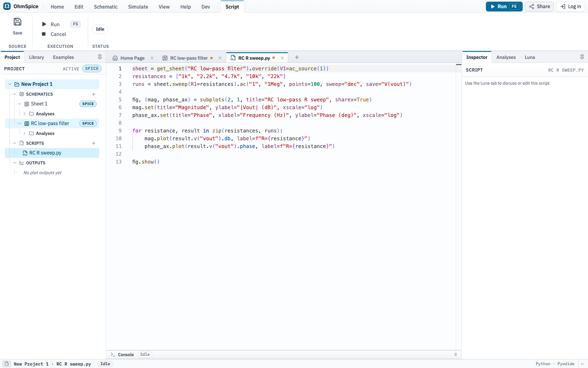
Task: Click the Log in button
Action: (x=570, y=7)
